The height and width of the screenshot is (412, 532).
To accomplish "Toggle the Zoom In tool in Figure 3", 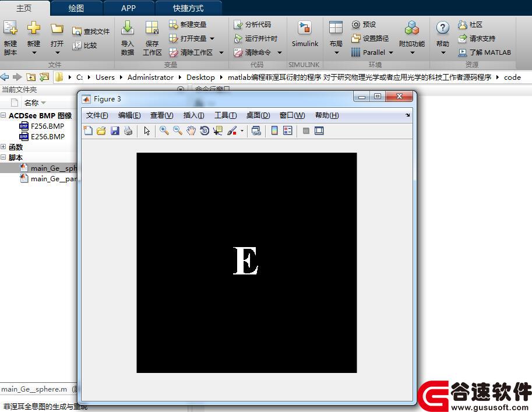I will pos(164,131).
